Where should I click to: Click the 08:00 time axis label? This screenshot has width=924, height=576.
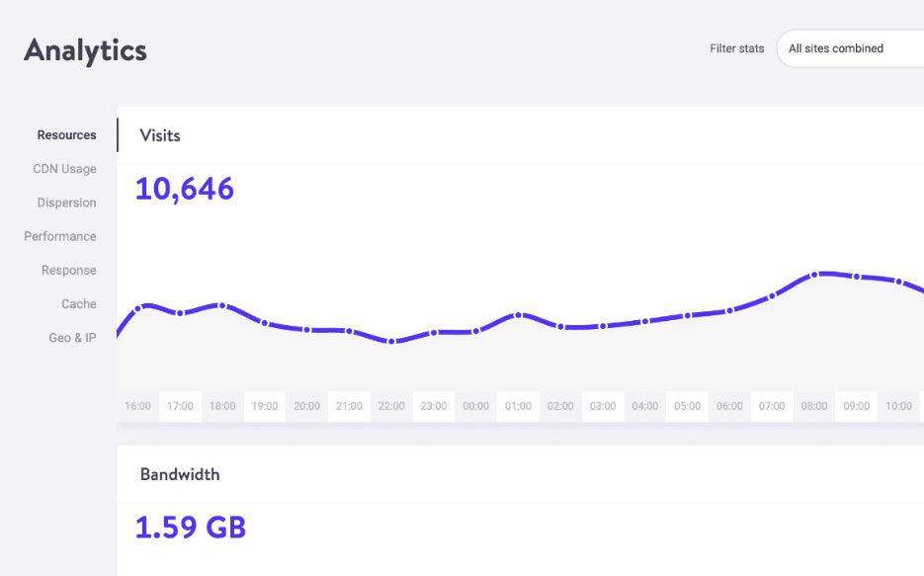point(814,406)
